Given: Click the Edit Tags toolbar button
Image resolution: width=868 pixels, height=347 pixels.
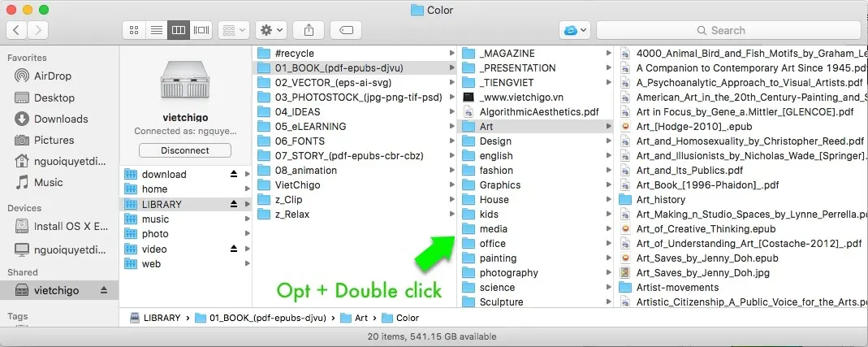Looking at the screenshot, I should click(x=345, y=30).
